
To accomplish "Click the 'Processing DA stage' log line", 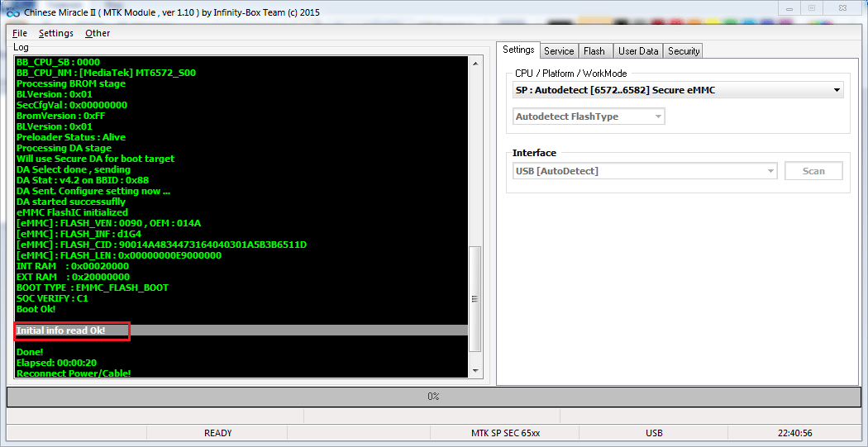I will point(64,148).
